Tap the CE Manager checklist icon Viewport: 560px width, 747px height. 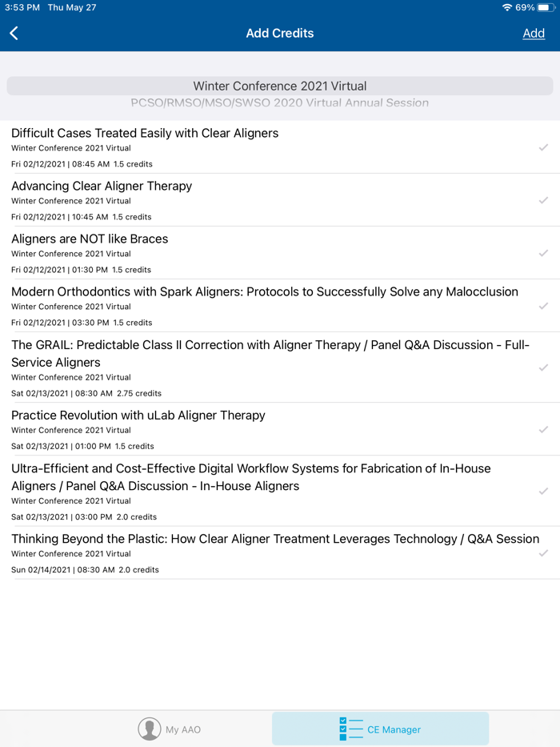(350, 729)
